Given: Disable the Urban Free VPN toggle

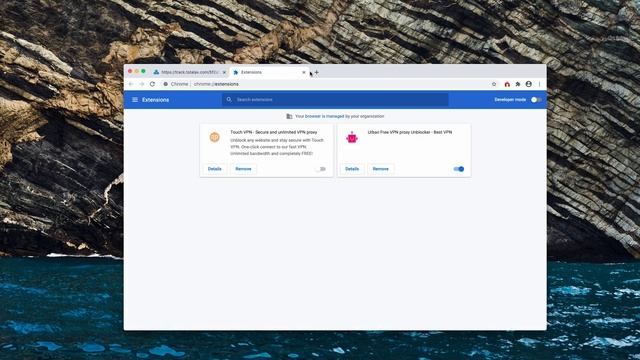Looking at the screenshot, I should click(x=459, y=169).
